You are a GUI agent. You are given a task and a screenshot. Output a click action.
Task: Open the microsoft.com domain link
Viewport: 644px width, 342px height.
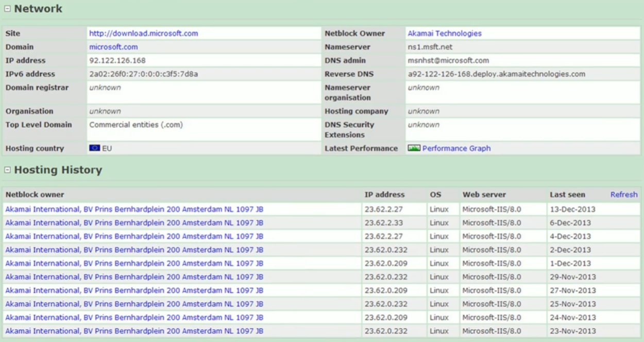(113, 47)
